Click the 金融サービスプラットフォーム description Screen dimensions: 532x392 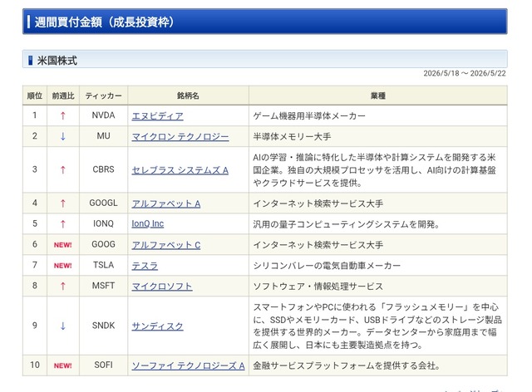347,365
